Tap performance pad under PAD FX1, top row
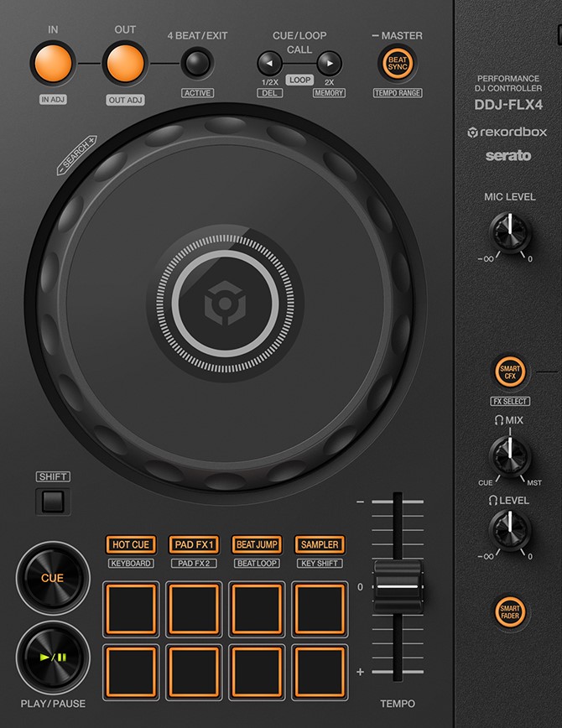Viewport: 562px width, 728px height. pos(194,609)
